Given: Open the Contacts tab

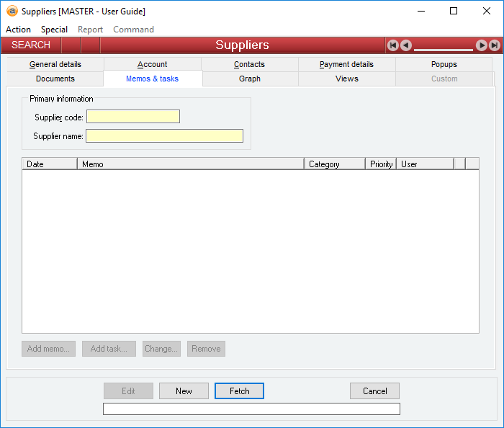Looking at the screenshot, I should point(249,64).
